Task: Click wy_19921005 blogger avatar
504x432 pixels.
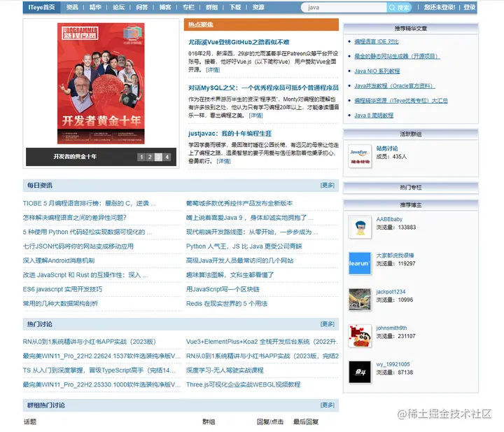Action: click(x=360, y=372)
